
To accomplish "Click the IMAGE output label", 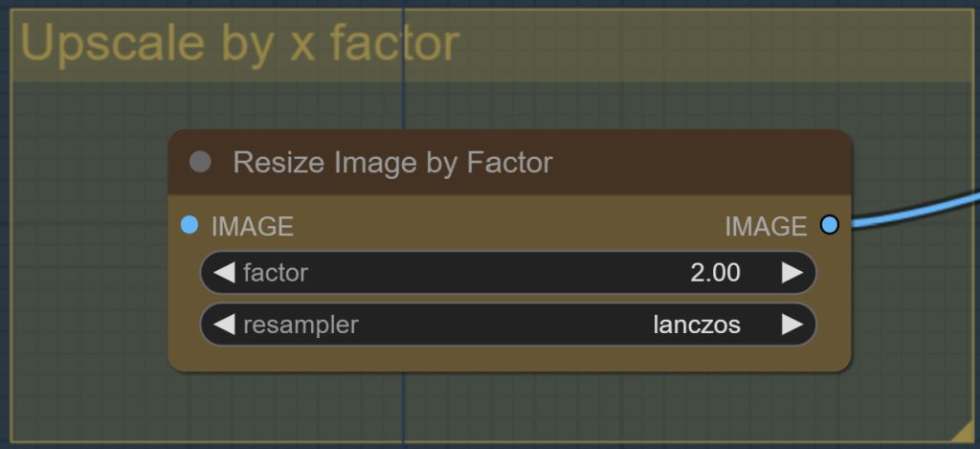I will point(766,226).
